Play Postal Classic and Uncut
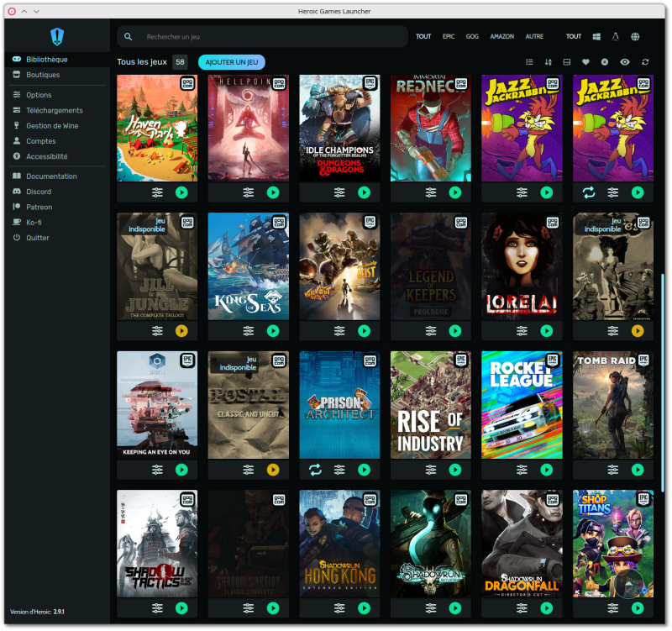Viewport: 672px width, 631px height. pyautogui.click(x=273, y=470)
